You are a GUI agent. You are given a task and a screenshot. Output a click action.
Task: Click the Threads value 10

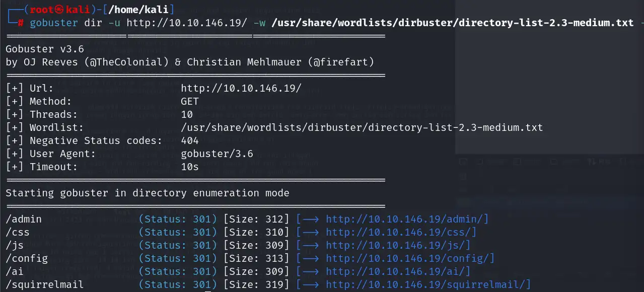point(187,114)
